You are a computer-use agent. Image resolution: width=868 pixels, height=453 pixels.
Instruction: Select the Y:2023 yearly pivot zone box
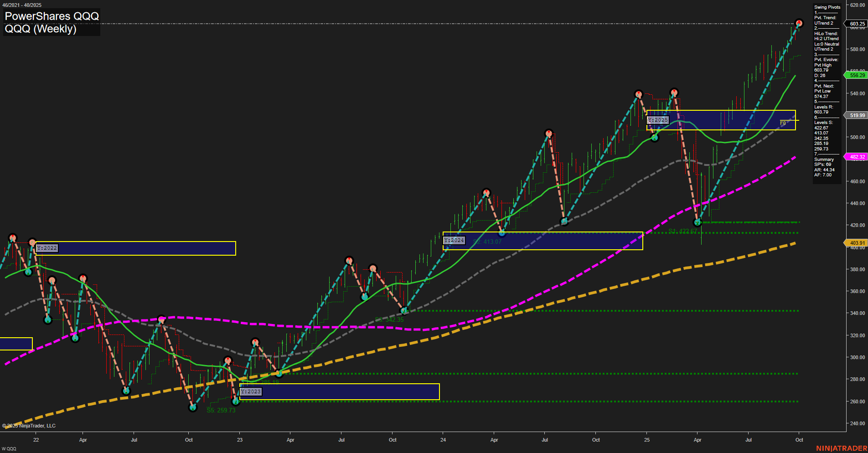[339, 391]
